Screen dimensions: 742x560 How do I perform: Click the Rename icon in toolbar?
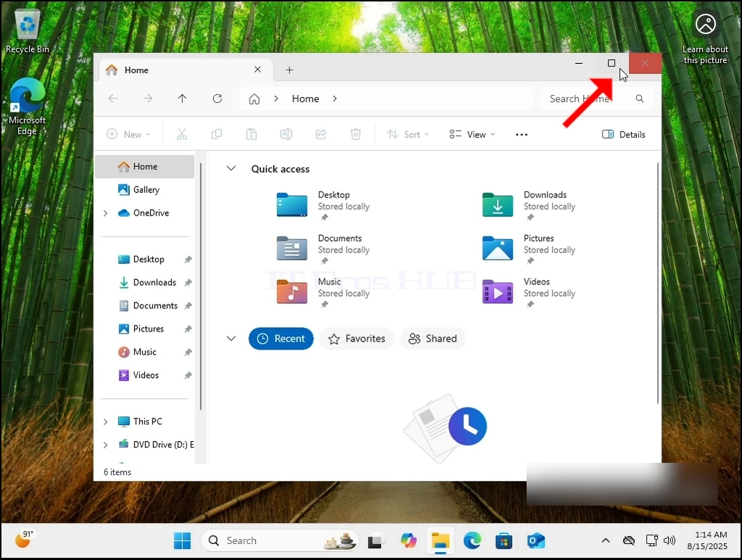point(287,134)
